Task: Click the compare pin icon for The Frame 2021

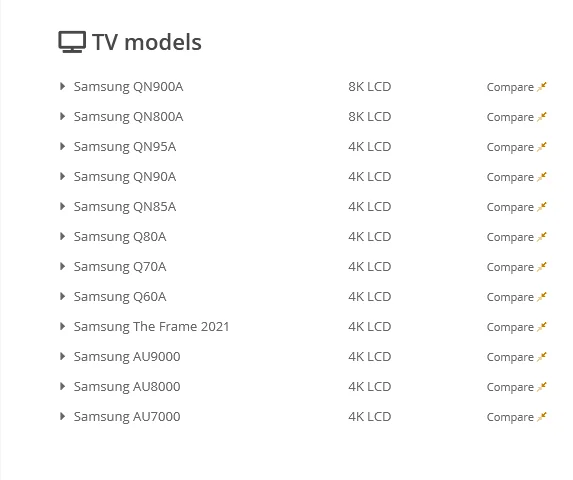Action: [542, 327]
